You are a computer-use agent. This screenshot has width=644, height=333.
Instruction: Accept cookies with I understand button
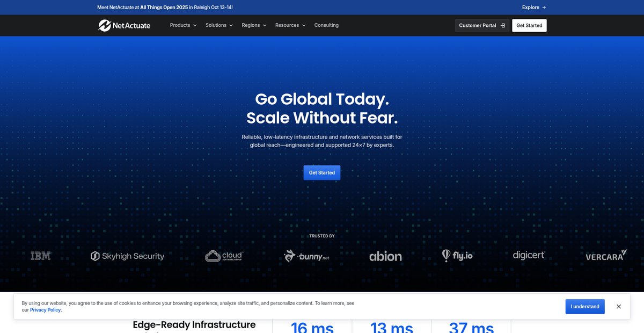[x=585, y=307]
